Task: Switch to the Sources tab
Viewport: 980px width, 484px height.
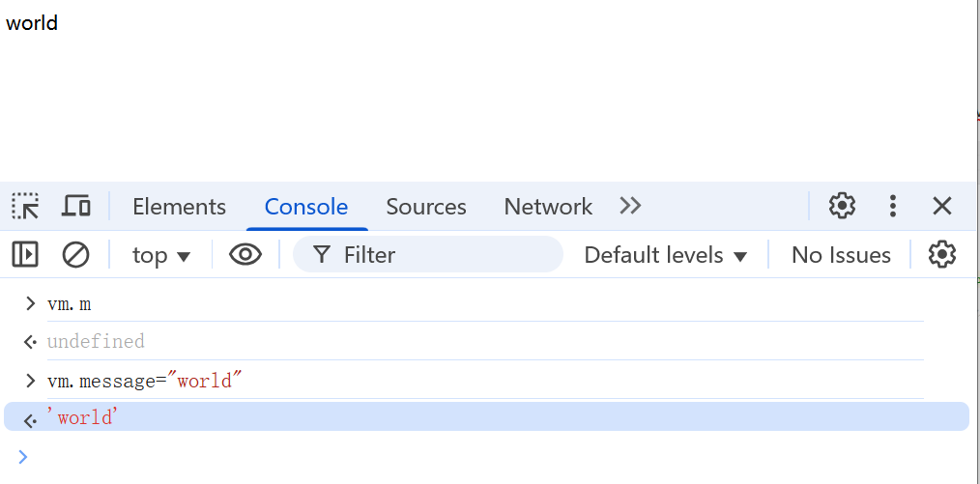Action: pyautogui.click(x=426, y=207)
